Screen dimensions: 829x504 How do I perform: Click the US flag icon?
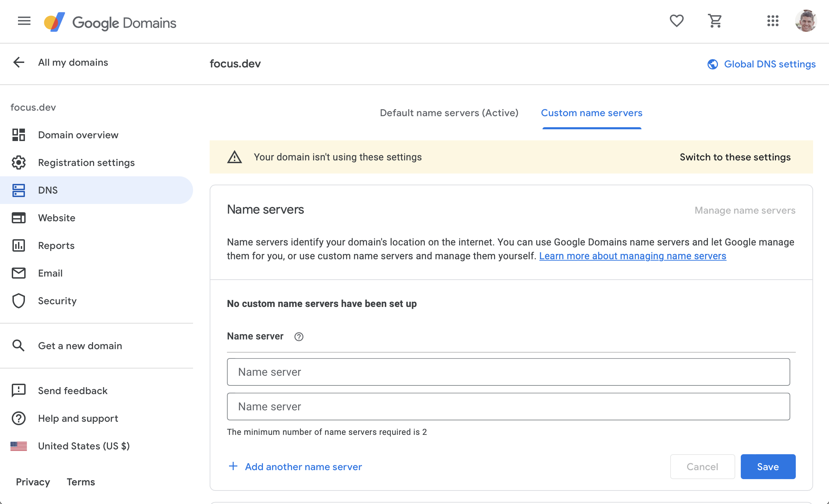(x=19, y=446)
